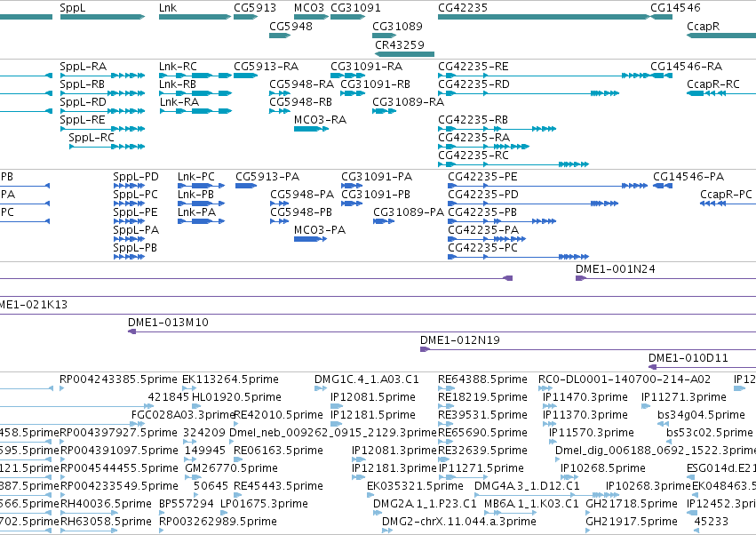Select the Lnk gene feature
756x535 pixels.
(x=195, y=17)
